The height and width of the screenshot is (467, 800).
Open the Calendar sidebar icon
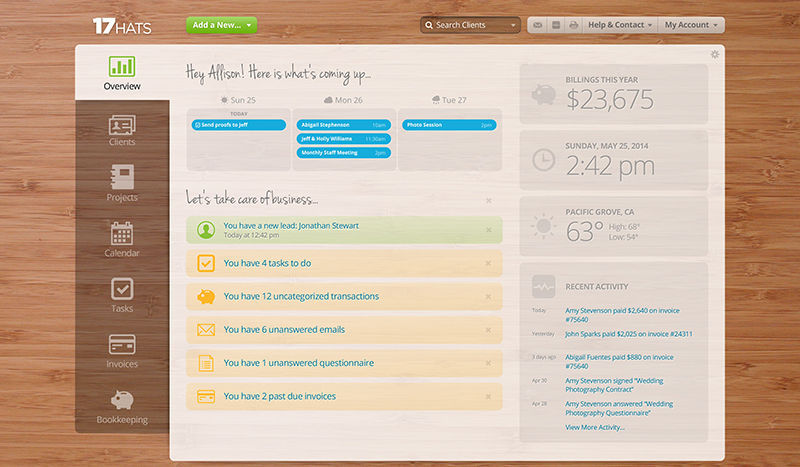pyautogui.click(x=122, y=240)
